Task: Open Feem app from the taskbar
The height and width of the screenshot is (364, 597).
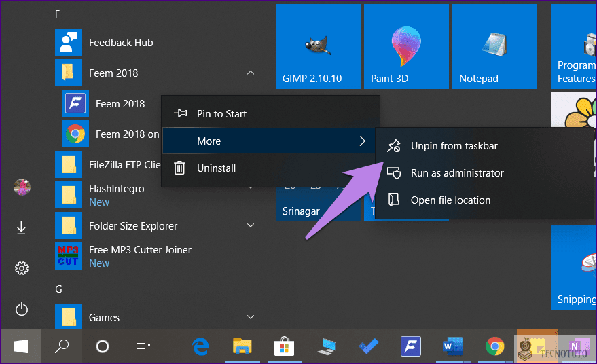Action: [410, 346]
